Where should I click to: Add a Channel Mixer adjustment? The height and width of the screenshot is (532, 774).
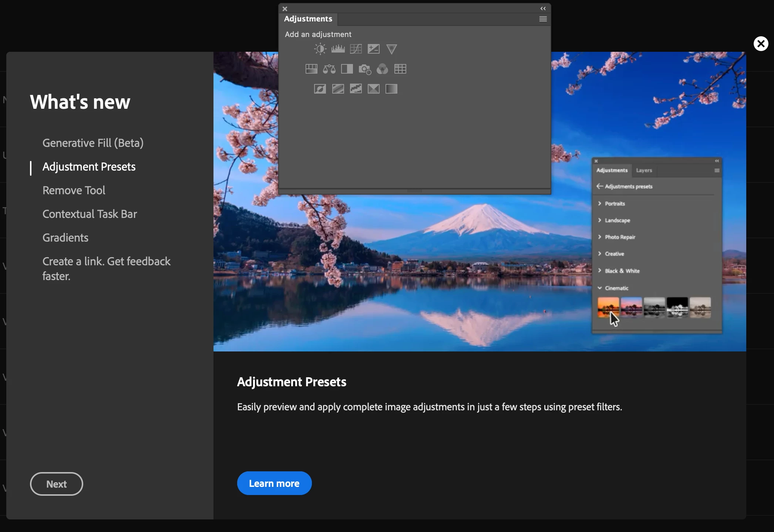click(382, 69)
